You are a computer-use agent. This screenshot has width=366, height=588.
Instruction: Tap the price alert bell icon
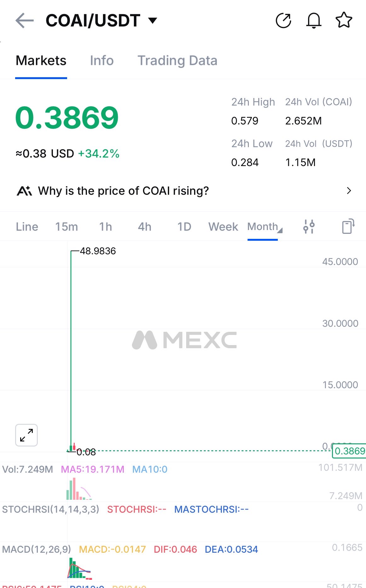point(314,21)
